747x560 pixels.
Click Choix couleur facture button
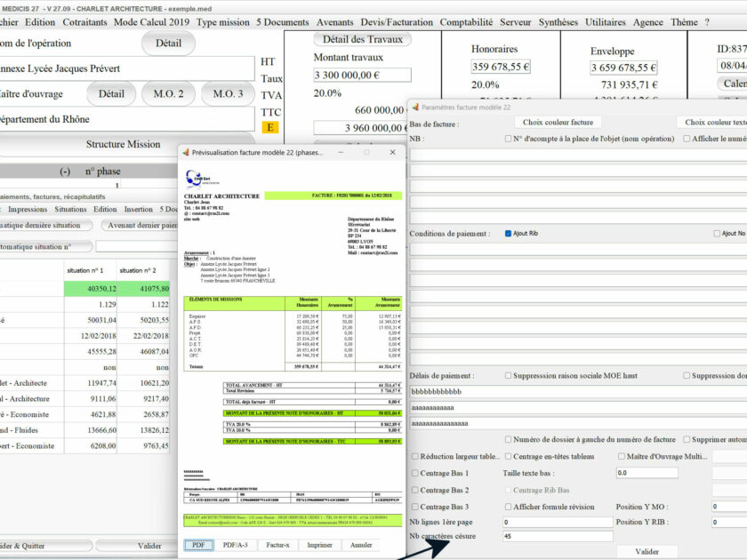[x=558, y=123]
